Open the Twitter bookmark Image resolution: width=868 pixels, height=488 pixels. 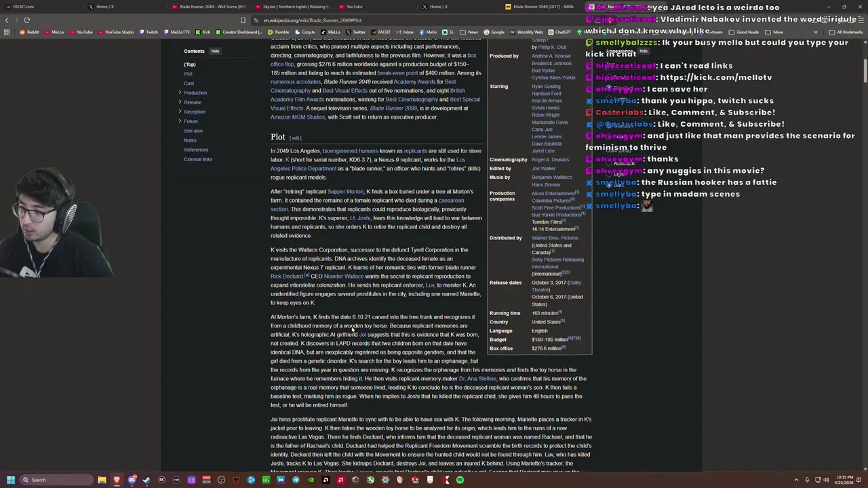(355, 32)
